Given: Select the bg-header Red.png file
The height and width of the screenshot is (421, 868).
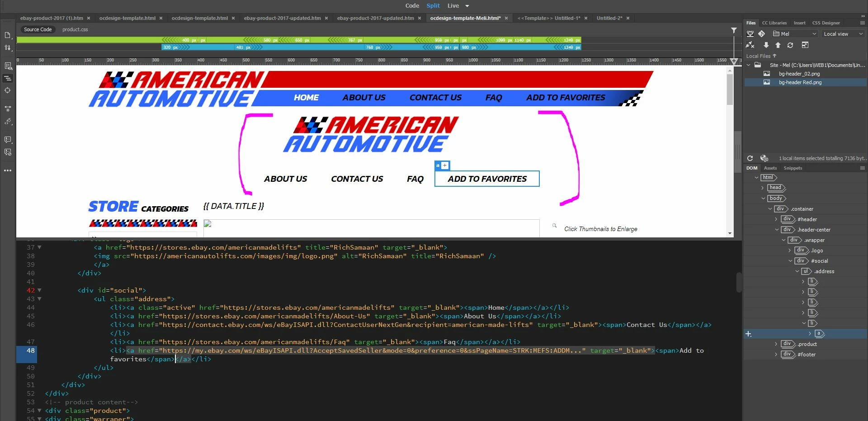Looking at the screenshot, I should pos(800,82).
